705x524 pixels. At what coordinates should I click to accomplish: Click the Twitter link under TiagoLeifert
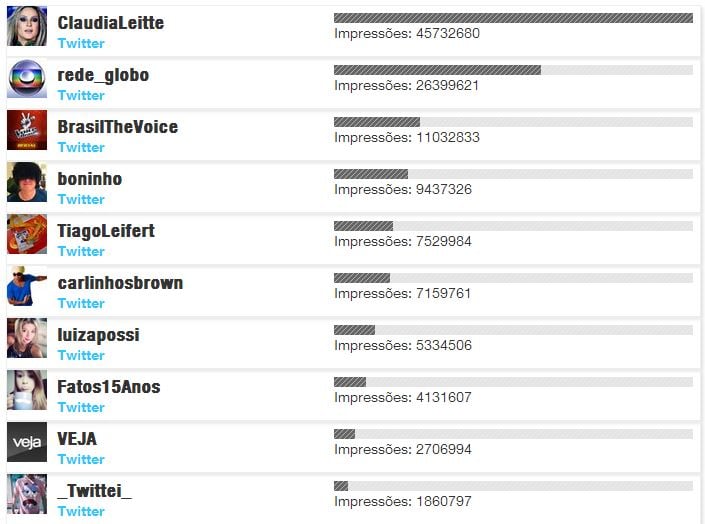81,251
